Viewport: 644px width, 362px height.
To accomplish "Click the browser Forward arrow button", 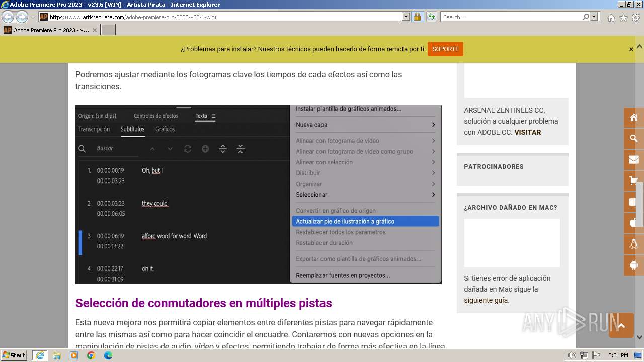I will coord(22,17).
